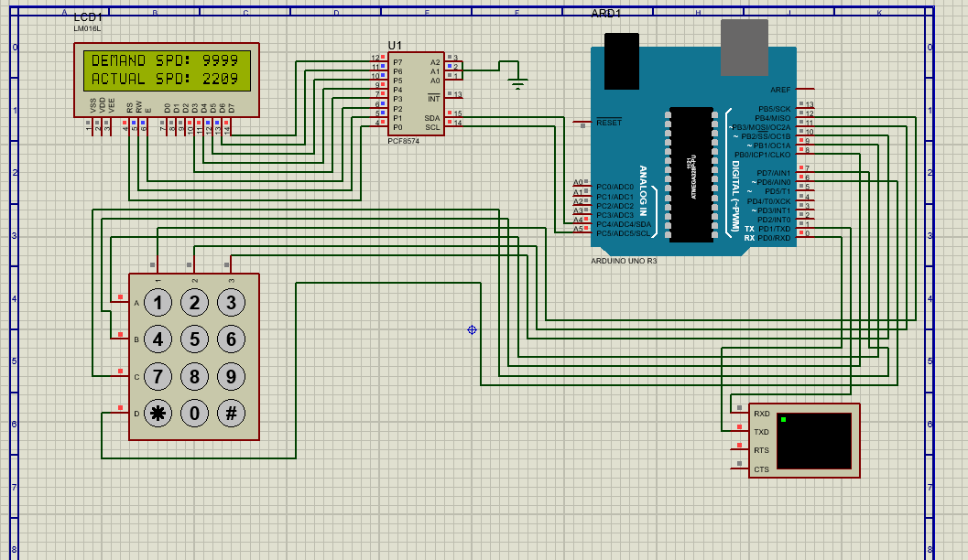Click the blue crosshair origin marker

click(x=473, y=329)
